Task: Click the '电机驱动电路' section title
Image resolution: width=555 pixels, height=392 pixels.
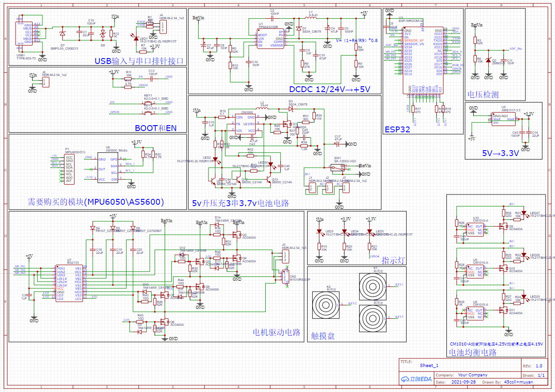Action: point(277,333)
